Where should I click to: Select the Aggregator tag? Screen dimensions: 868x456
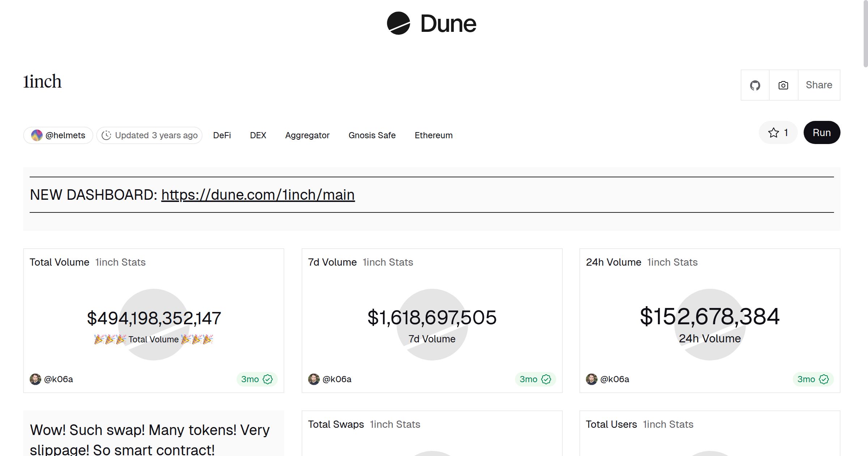coord(307,135)
